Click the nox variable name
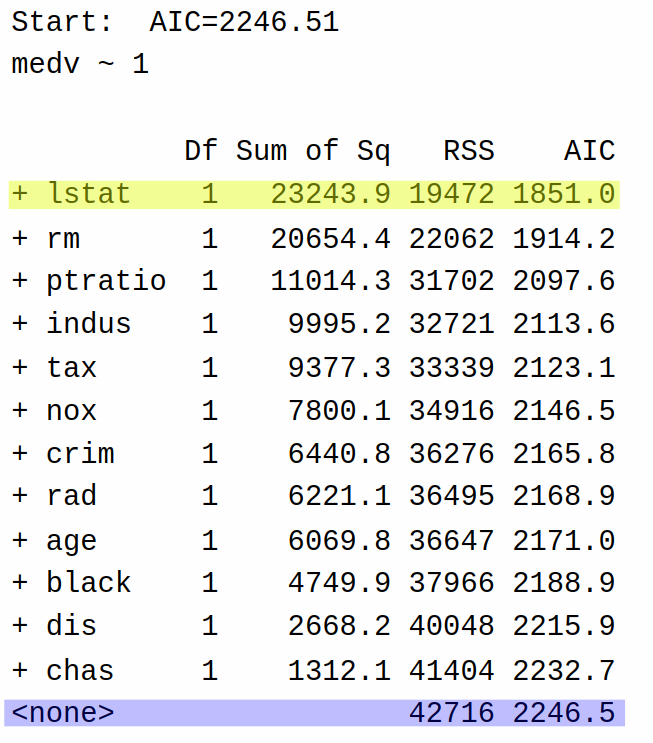 pos(72,411)
